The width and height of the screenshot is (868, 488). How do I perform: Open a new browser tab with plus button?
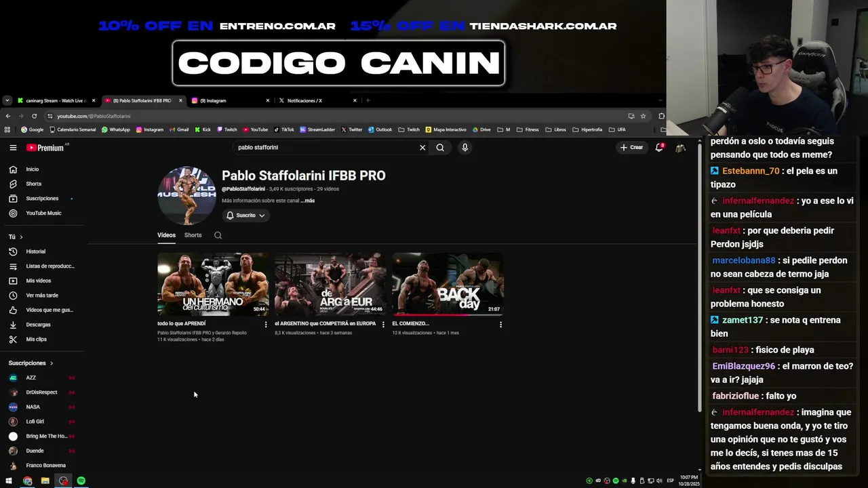[368, 100]
